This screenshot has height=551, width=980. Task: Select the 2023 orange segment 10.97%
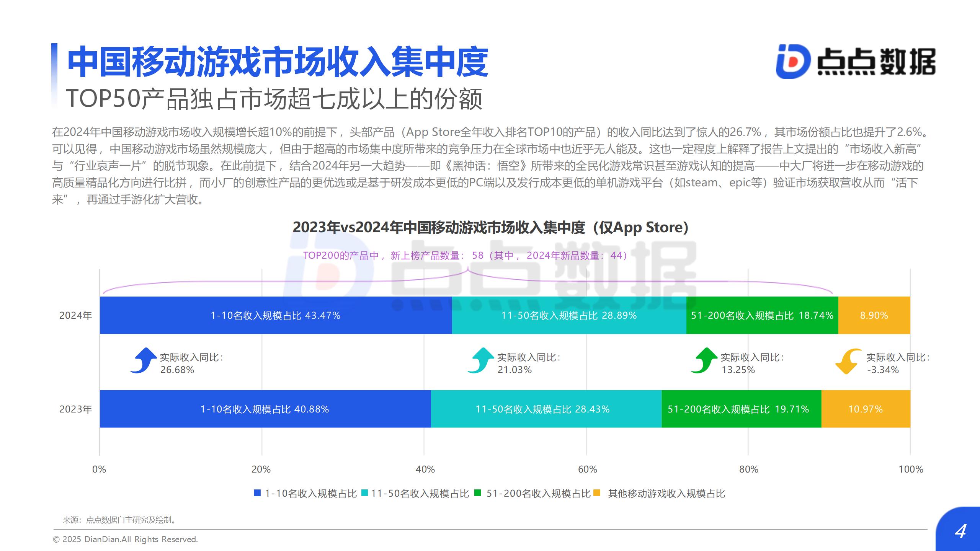point(865,409)
